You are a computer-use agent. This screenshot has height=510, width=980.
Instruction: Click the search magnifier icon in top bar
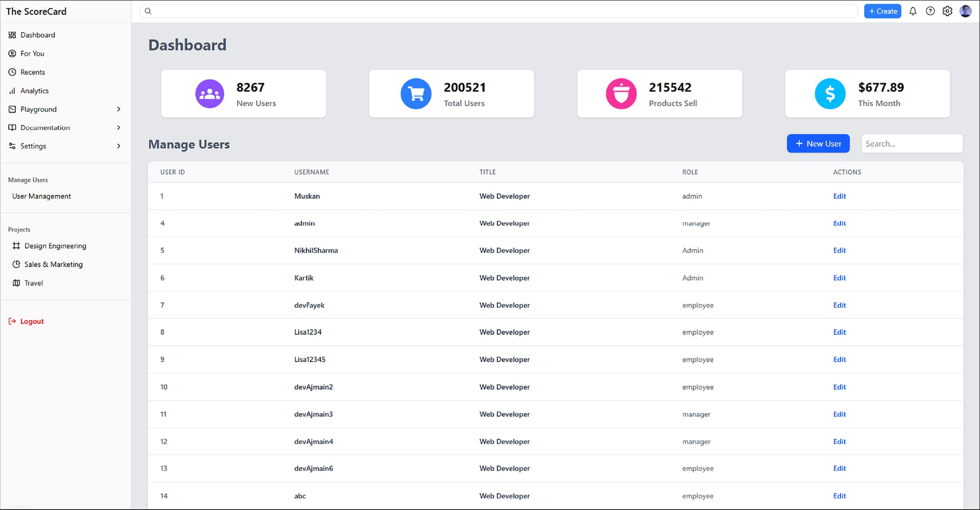[x=148, y=11]
